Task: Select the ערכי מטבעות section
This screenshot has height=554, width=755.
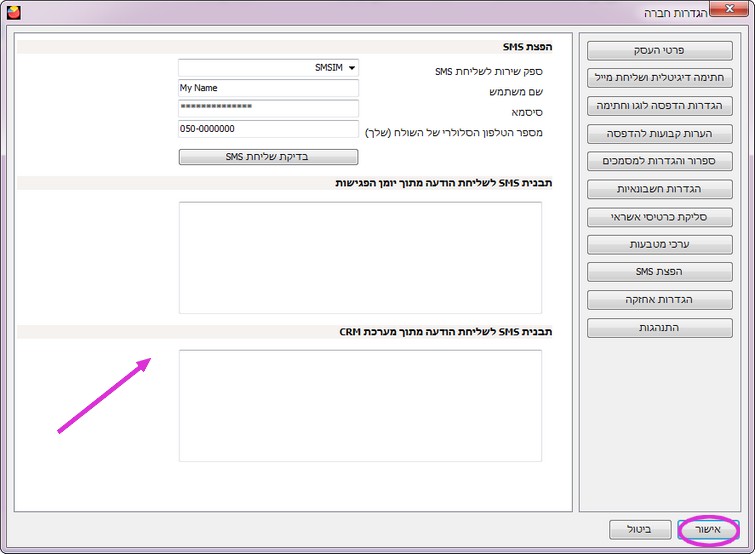Action: point(659,244)
